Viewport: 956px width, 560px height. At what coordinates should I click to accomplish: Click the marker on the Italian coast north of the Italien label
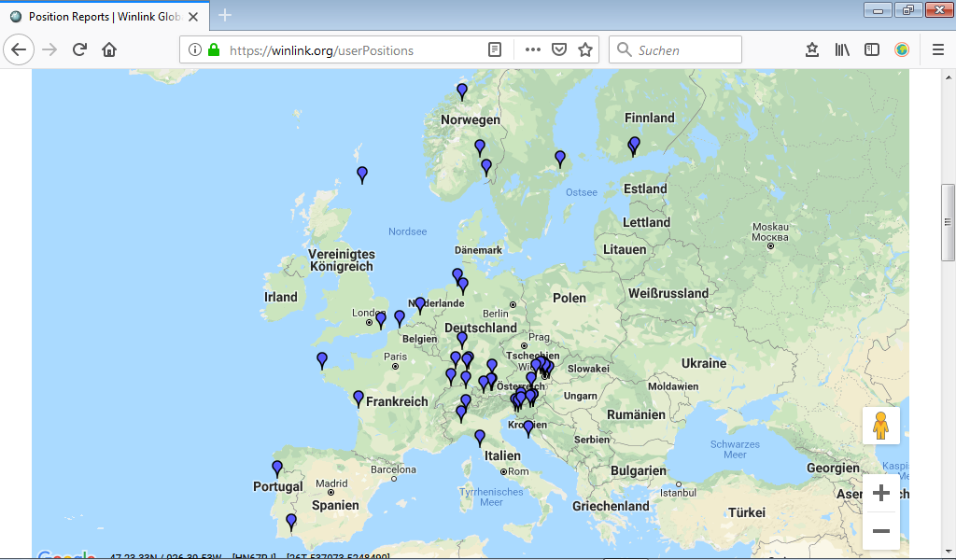[480, 438]
